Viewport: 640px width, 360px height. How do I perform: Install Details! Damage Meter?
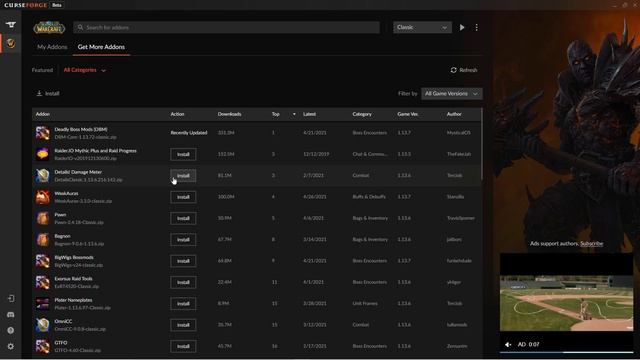click(183, 176)
